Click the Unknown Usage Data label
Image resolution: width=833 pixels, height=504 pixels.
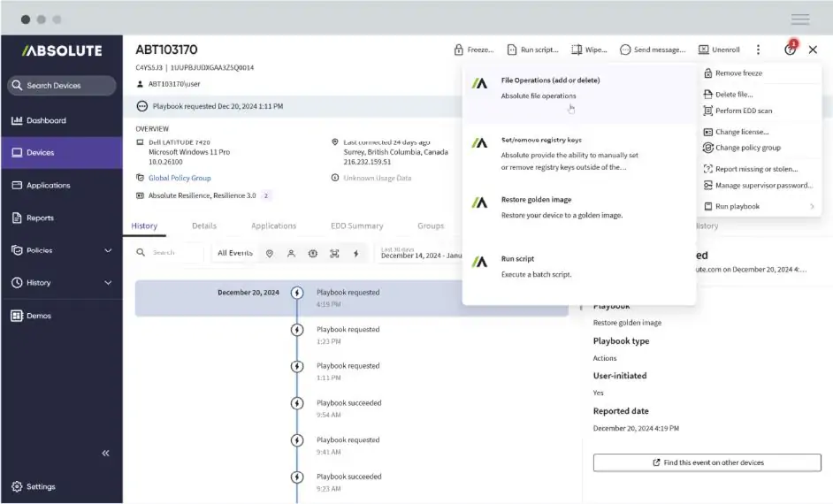tap(378, 178)
